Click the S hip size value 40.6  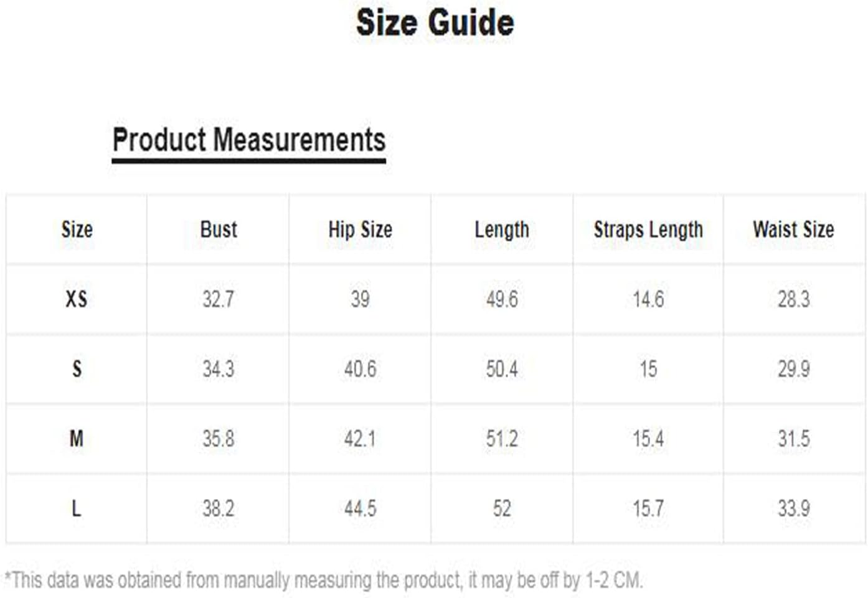pos(360,369)
